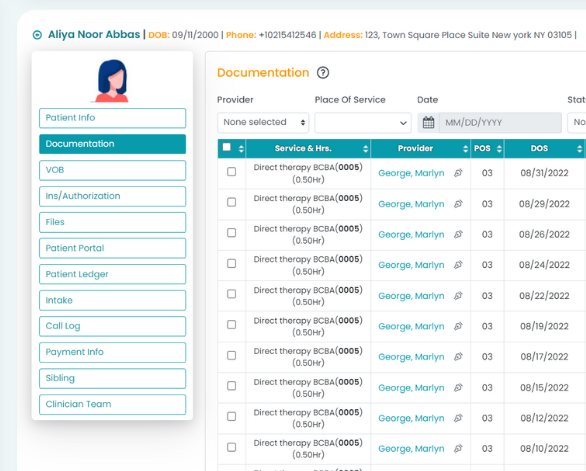Open the Intake section
586x471 pixels.
112,300
